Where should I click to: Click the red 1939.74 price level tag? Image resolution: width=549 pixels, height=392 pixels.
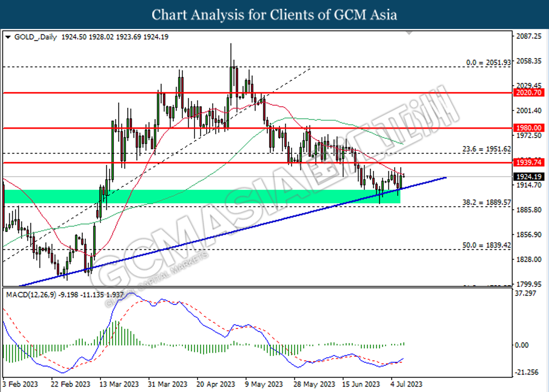pos(529,162)
